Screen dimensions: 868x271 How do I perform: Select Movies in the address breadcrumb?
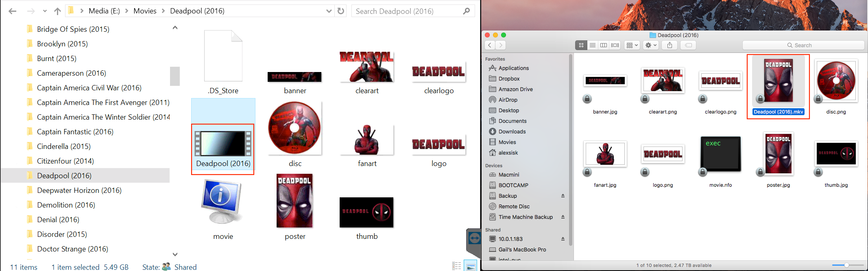[x=145, y=11]
